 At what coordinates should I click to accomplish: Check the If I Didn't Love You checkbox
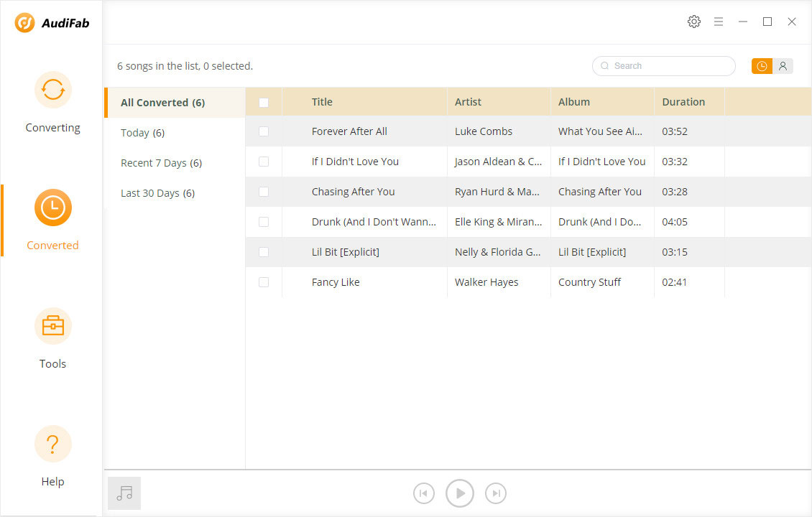pyautogui.click(x=264, y=162)
